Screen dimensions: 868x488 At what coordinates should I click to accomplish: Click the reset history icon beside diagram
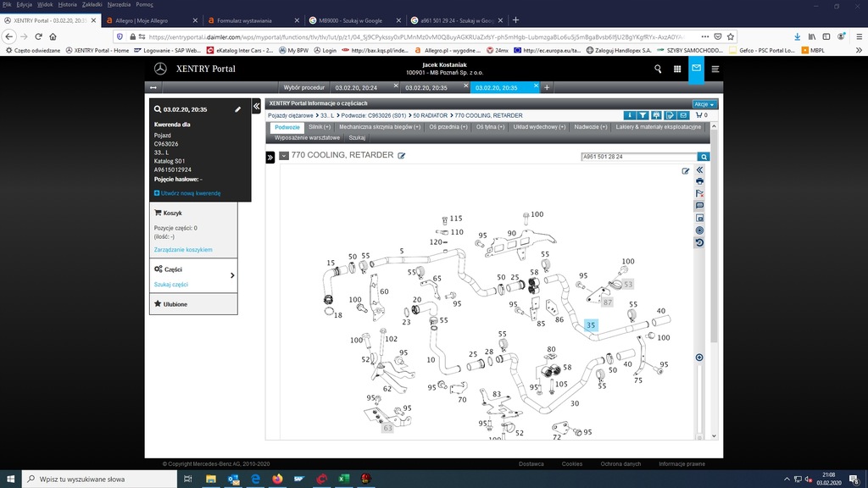tap(699, 242)
